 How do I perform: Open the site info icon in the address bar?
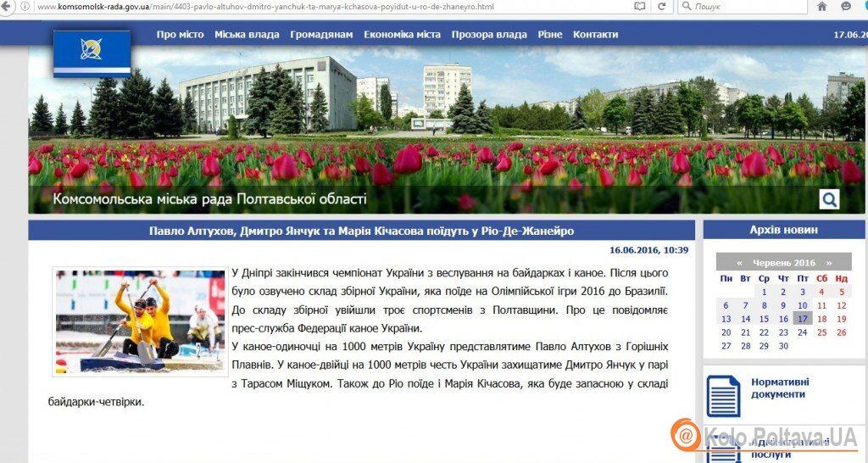click(25, 7)
